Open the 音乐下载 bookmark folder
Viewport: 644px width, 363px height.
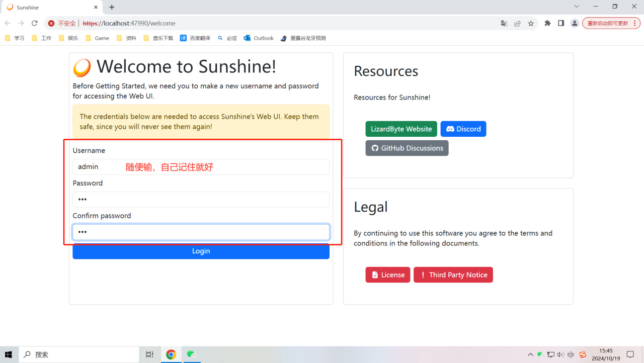(158, 38)
